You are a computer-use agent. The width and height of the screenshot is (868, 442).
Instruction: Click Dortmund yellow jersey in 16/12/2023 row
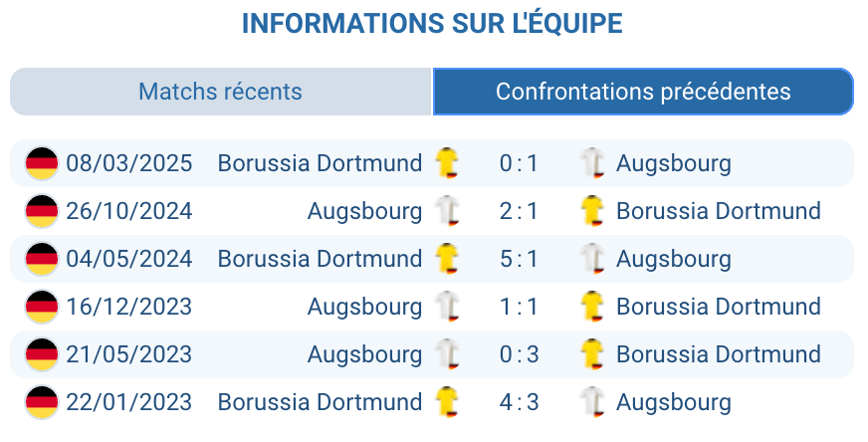593,306
